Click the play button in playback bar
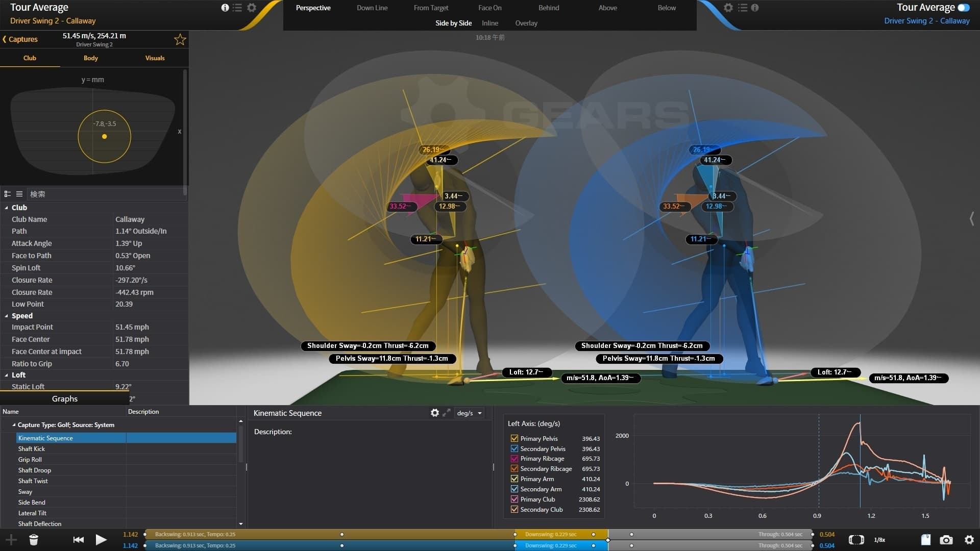The height and width of the screenshot is (551, 980). coord(101,540)
